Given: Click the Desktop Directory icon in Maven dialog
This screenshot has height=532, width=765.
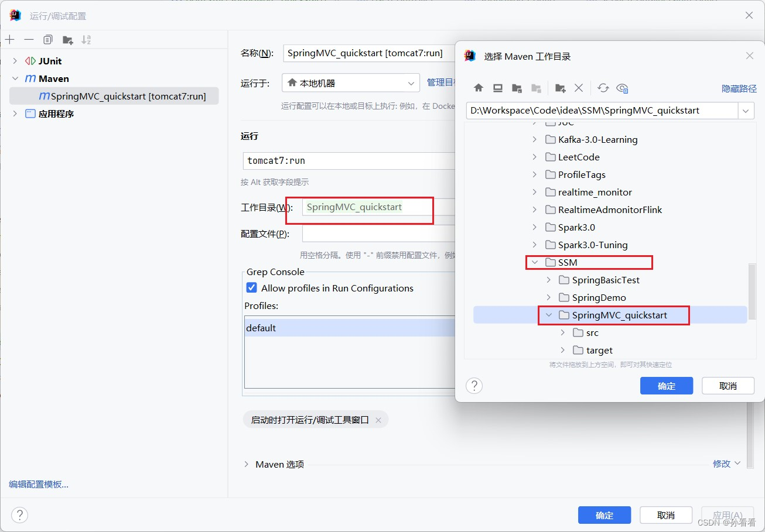Looking at the screenshot, I should (498, 88).
